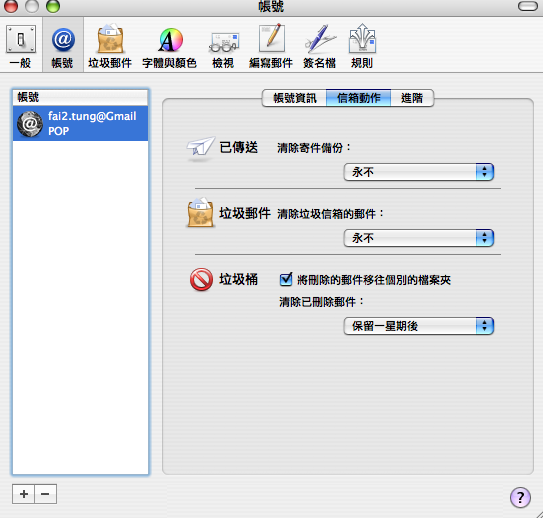Screen dimensions: 543x518
Task: Open the 清除寄件備份 dropdown set to 永不
Action: point(419,172)
